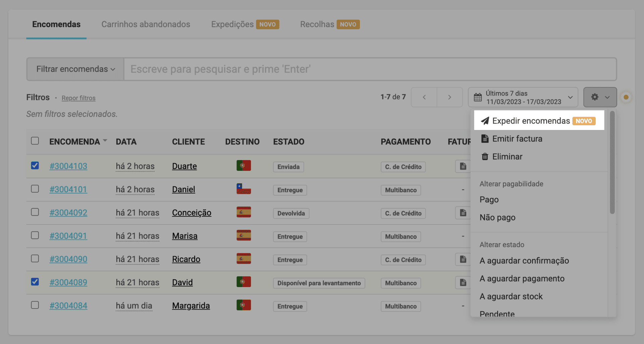This screenshot has height=344, width=644.
Task: Click the calendar icon in date range
Action: 478,97
